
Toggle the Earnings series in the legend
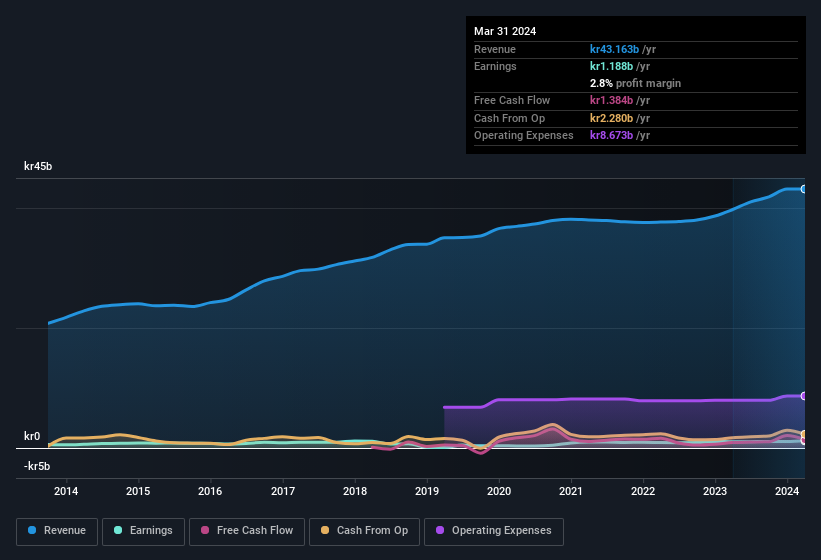[141, 530]
